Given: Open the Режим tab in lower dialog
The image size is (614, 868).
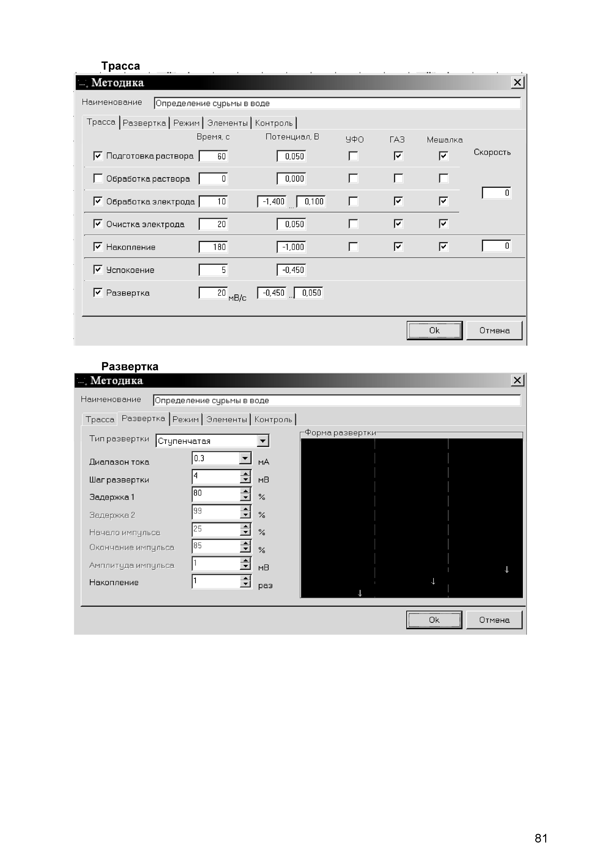Looking at the screenshot, I should point(185,419).
